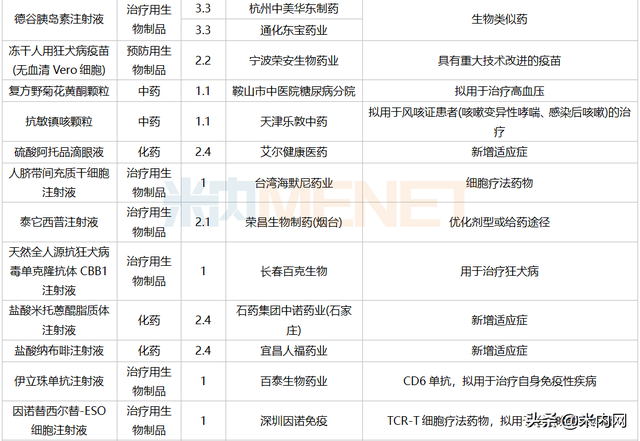Select the manufacturer '百泰生物药业'
The height and width of the screenshot is (441, 640).
pyautogui.click(x=294, y=381)
